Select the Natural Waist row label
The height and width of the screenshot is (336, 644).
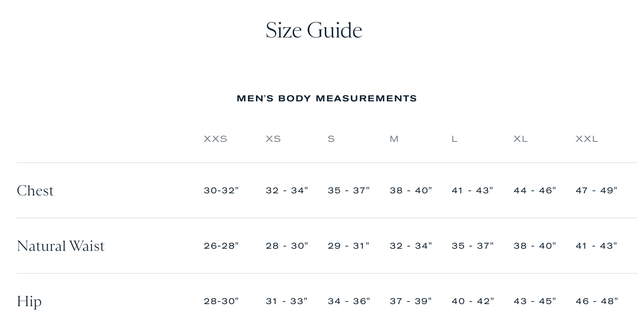click(x=60, y=246)
